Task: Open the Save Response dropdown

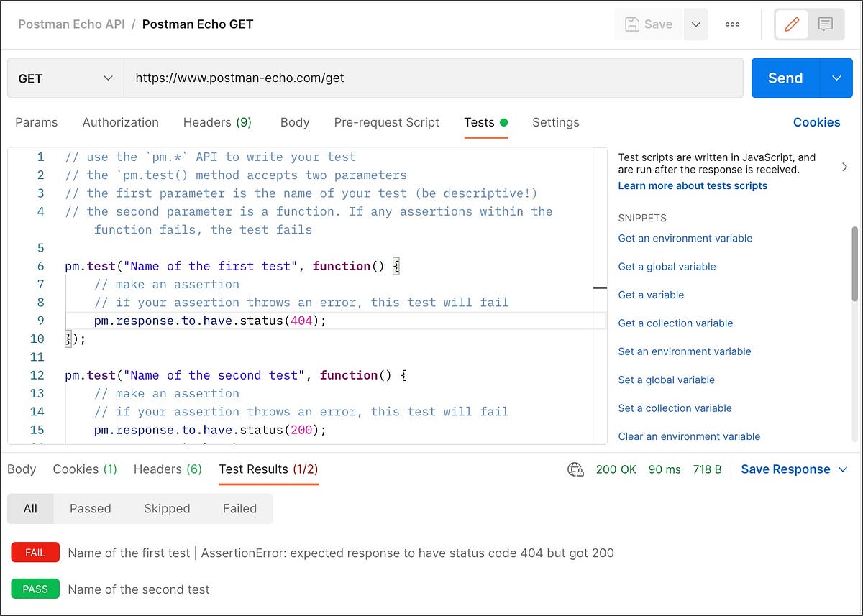Action: point(795,469)
